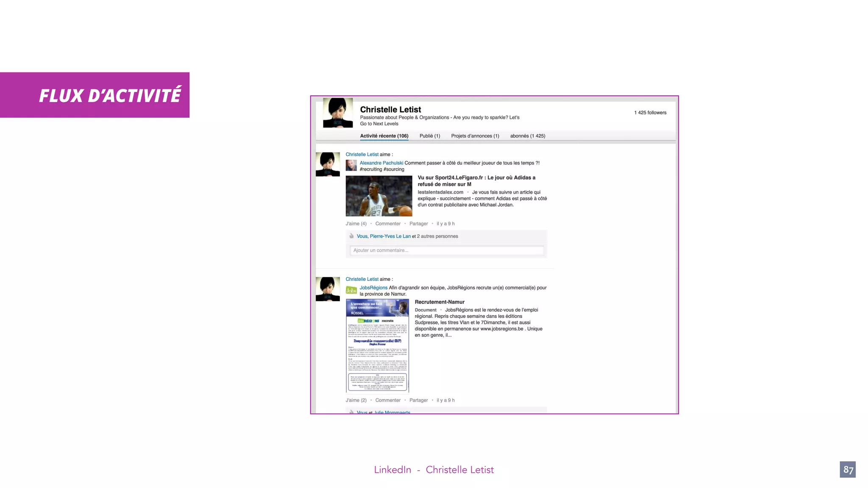Click Christelle Letist name in first post
Image resolution: width=868 pixels, height=488 pixels.
(x=362, y=155)
